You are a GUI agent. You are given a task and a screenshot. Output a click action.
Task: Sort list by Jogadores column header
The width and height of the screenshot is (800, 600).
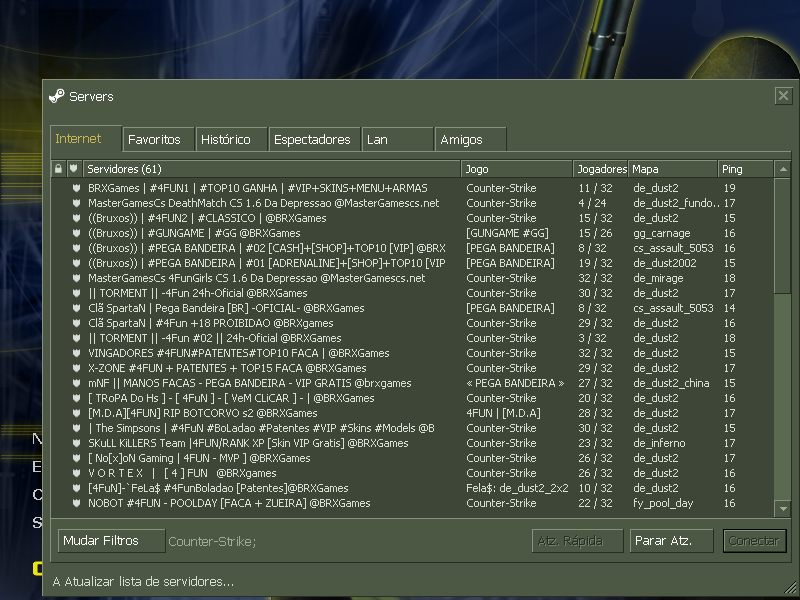[600, 168]
